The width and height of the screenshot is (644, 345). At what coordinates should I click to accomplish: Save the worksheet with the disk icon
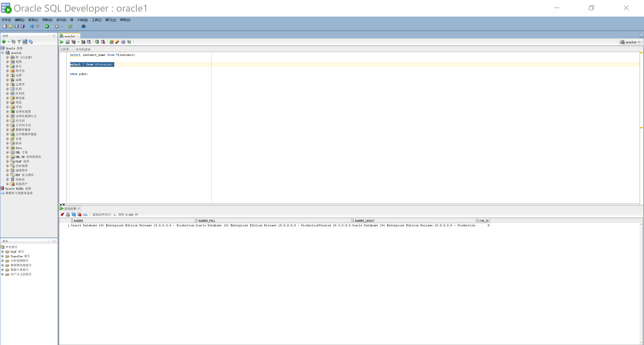point(17,26)
